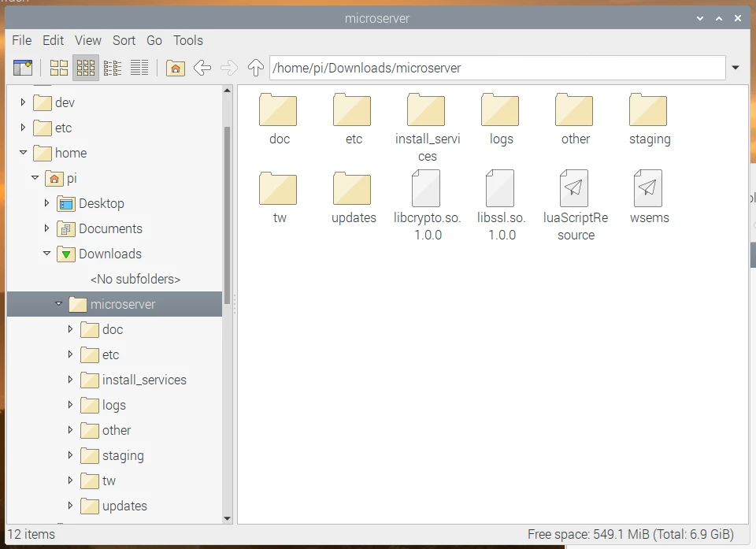Open the wsems file
Screen dimensions: 756x549
coord(648,191)
